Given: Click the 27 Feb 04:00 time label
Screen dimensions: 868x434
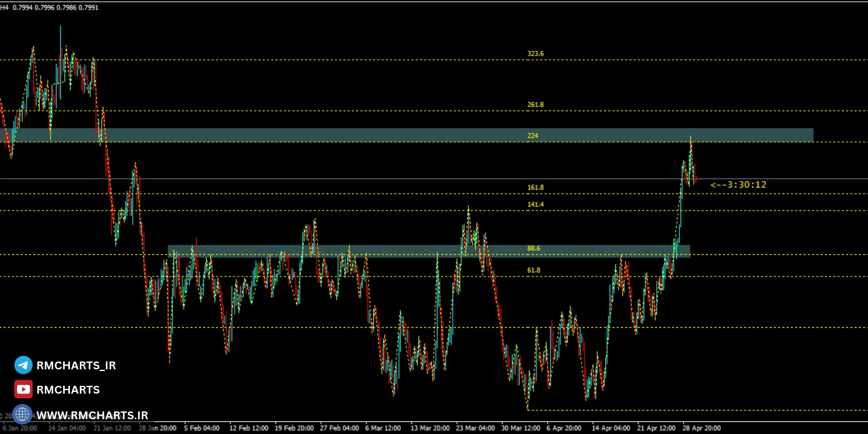Looking at the screenshot, I should click(x=339, y=428).
